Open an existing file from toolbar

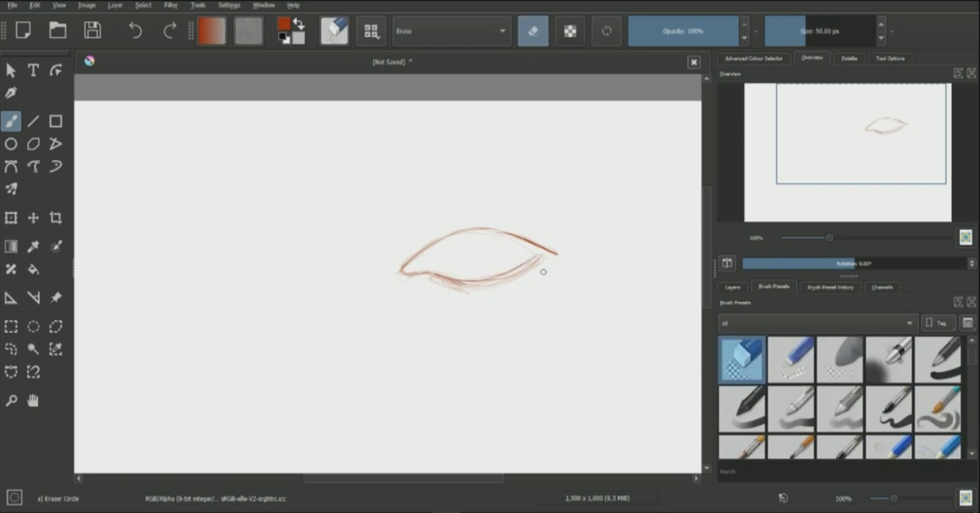point(58,30)
